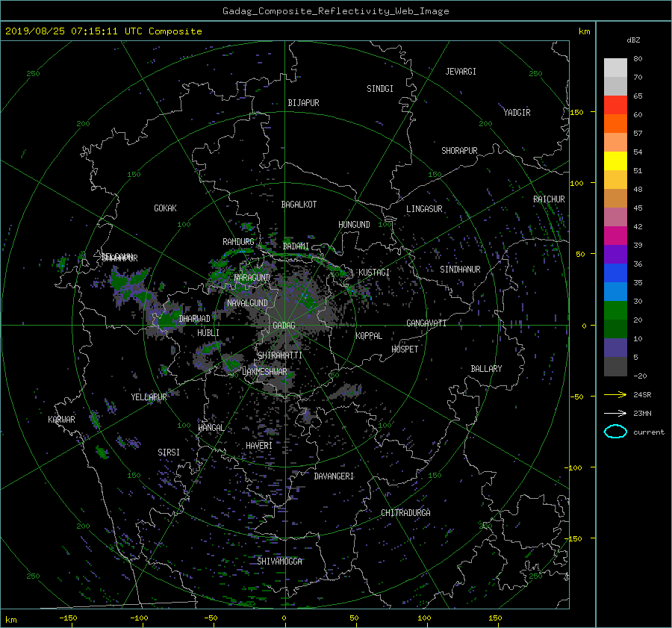Choose the tan 45-48 dBZ swatch
The image size is (672, 628).
click(615, 199)
